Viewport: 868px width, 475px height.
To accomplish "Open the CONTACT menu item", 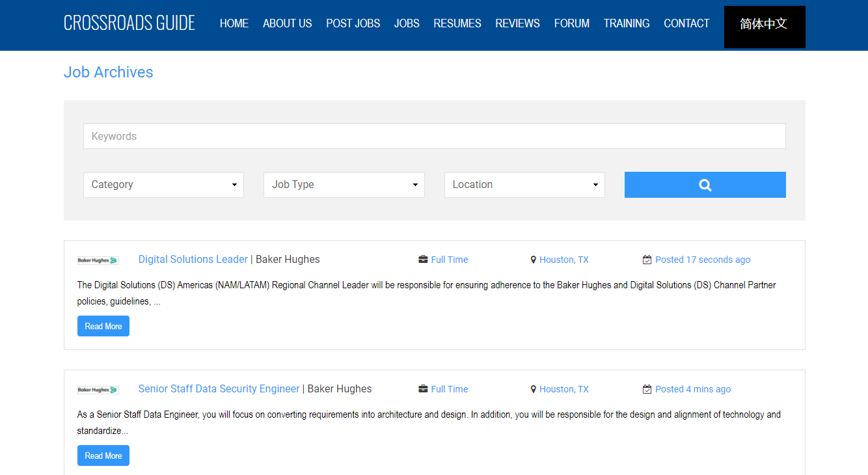I will pyautogui.click(x=686, y=23).
